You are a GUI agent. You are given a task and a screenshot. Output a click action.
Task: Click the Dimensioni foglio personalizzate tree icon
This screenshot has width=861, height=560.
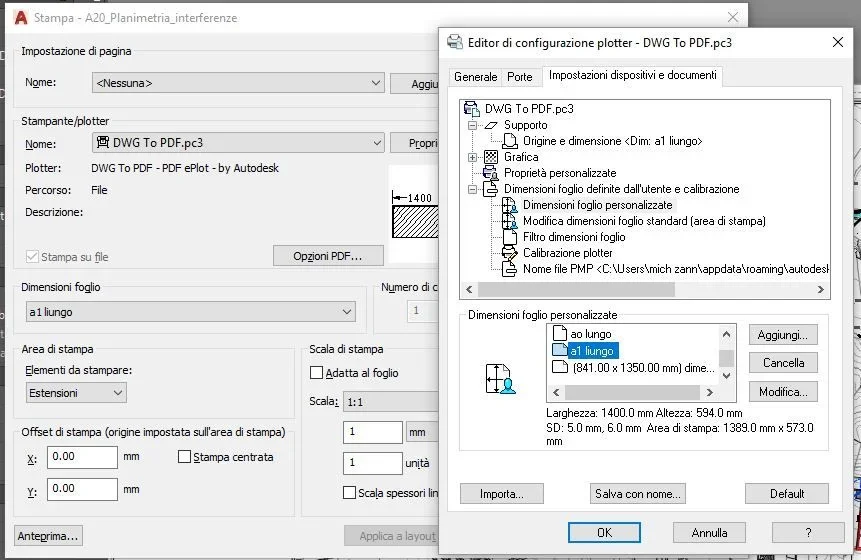tap(510, 205)
